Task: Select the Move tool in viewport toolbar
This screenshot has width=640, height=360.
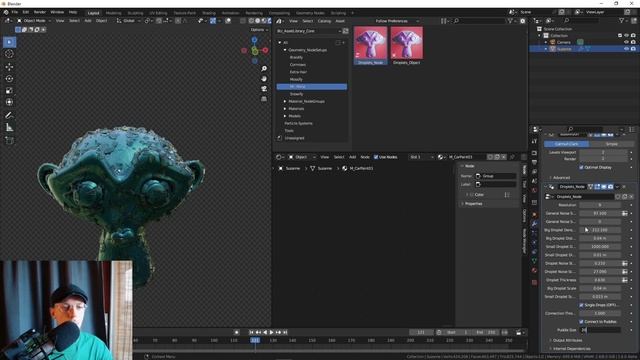Action: (x=9, y=67)
